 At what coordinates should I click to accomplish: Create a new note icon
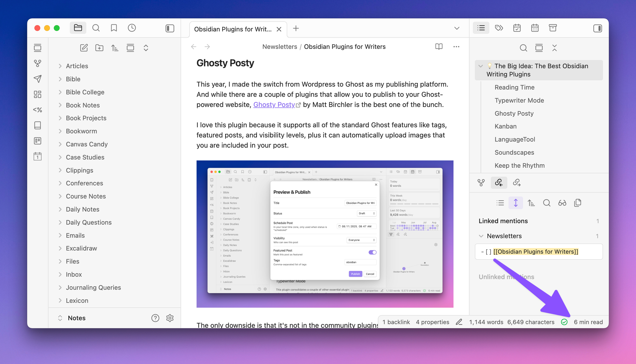(84, 48)
